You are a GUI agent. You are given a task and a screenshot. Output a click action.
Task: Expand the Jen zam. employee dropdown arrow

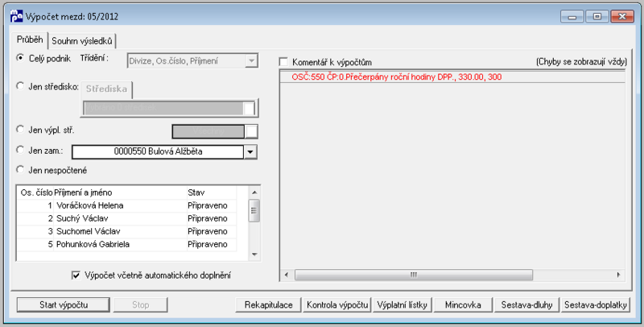(250, 151)
